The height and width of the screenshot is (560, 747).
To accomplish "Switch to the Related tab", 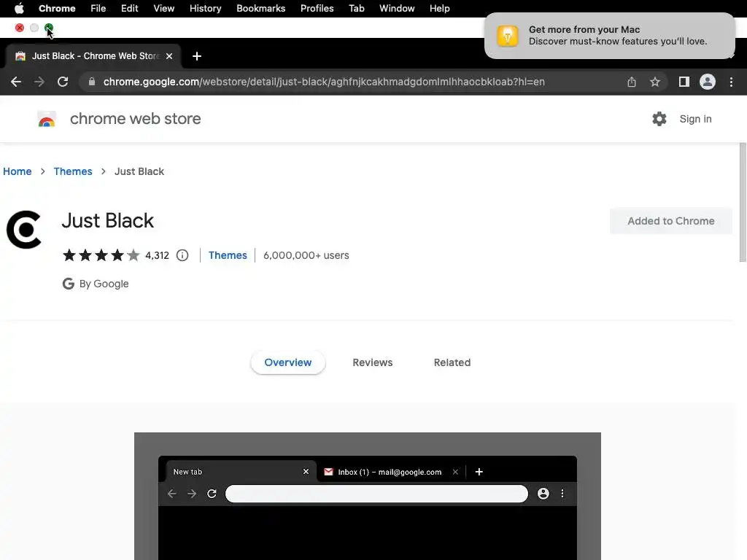I will (452, 362).
